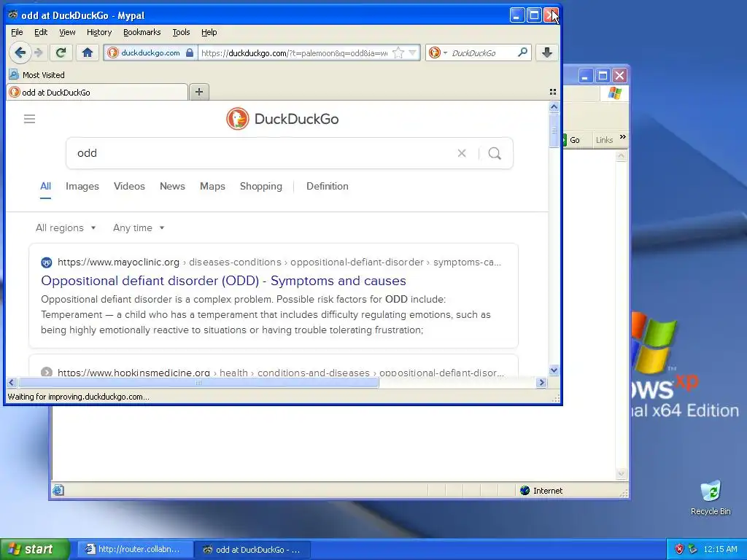The height and width of the screenshot is (560, 747).
Task: Select the All results tab
Action: pyautogui.click(x=45, y=186)
